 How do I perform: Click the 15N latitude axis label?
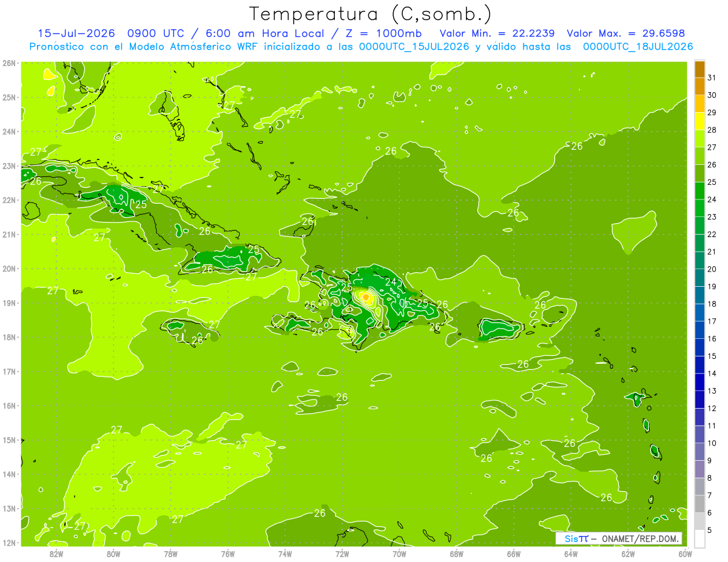pyautogui.click(x=9, y=440)
